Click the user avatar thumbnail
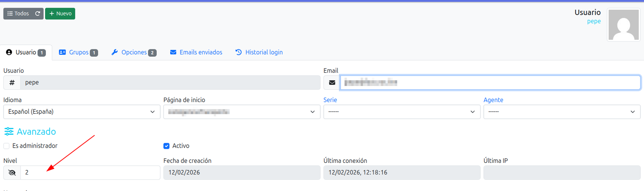 click(623, 25)
